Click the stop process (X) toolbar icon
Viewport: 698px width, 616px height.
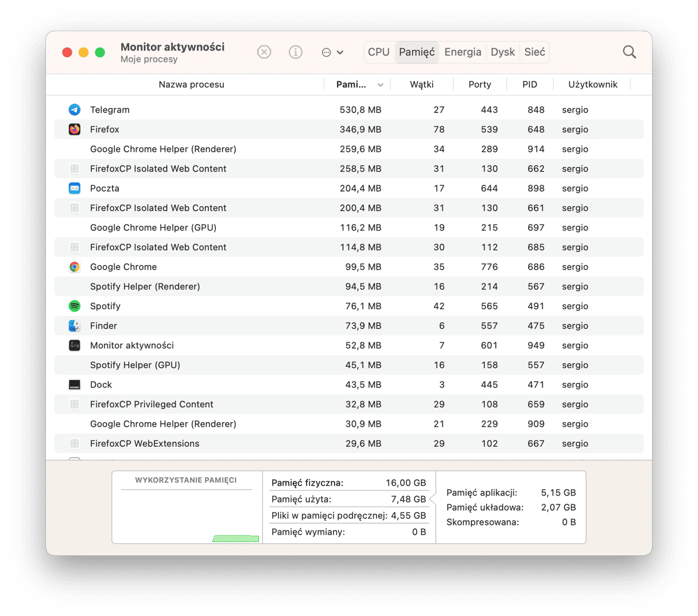[x=264, y=52]
